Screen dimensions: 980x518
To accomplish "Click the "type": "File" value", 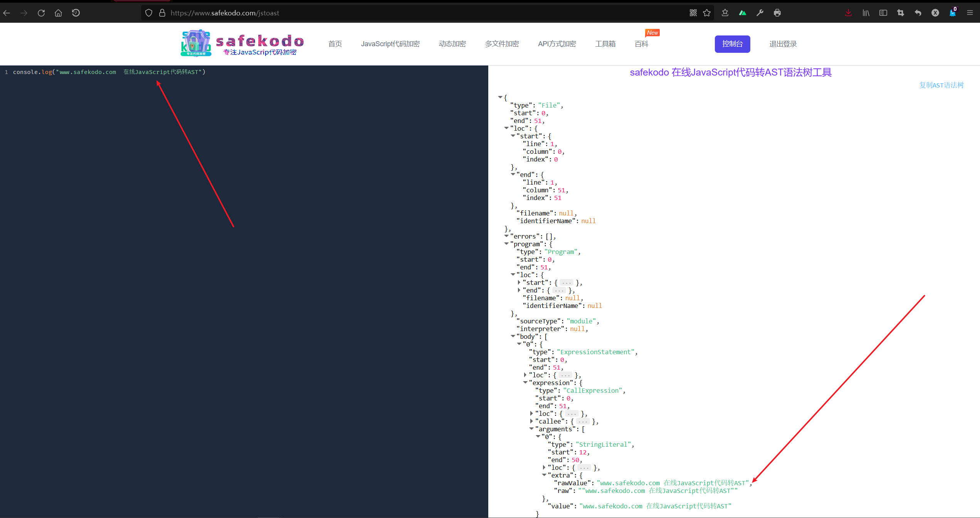I will click(549, 105).
